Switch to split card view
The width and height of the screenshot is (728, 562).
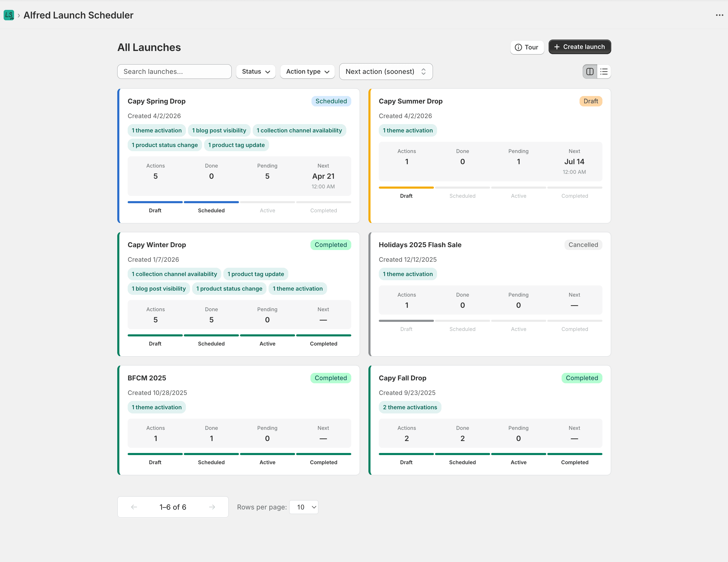point(590,71)
